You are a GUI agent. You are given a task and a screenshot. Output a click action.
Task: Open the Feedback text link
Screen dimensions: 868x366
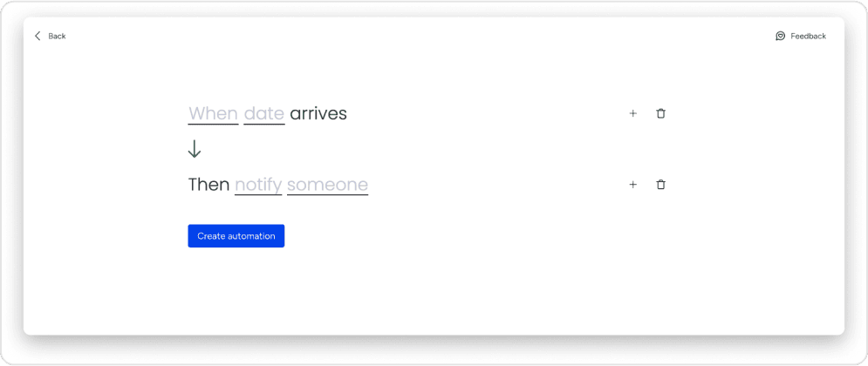tap(808, 36)
